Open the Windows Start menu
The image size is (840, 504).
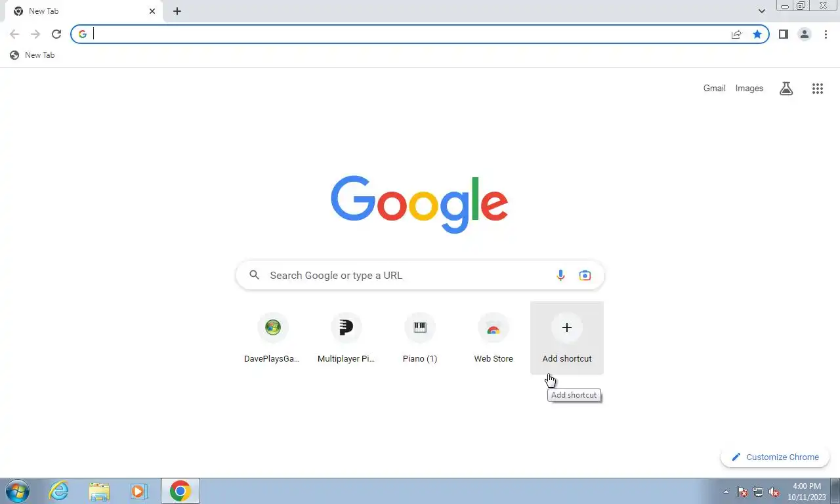(x=18, y=491)
